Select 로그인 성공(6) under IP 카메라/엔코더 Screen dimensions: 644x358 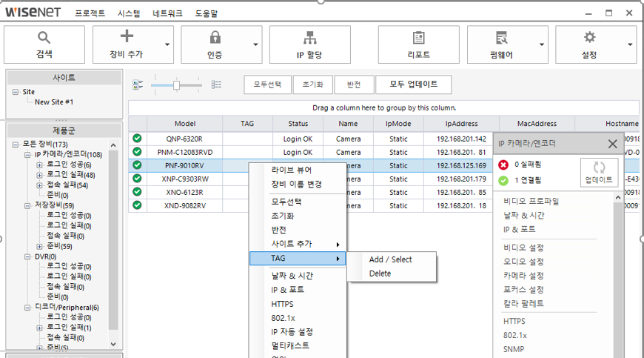pyautogui.click(x=69, y=165)
